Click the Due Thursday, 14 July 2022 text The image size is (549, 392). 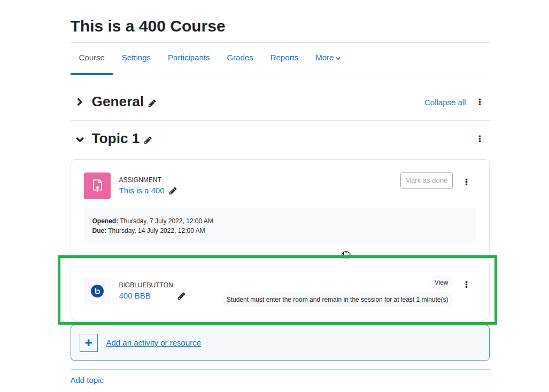149,231
